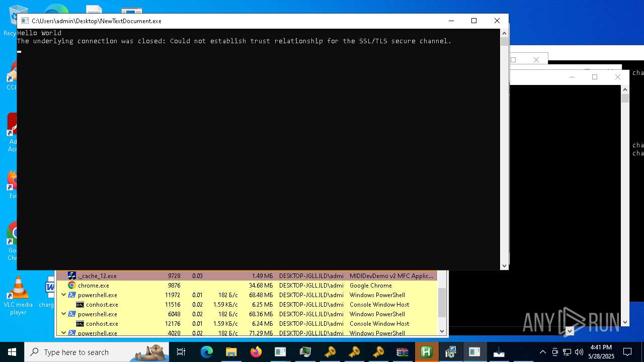Select conhost.exe row with PID 11516
The width and height of the screenshot is (644, 362).
pos(247,304)
